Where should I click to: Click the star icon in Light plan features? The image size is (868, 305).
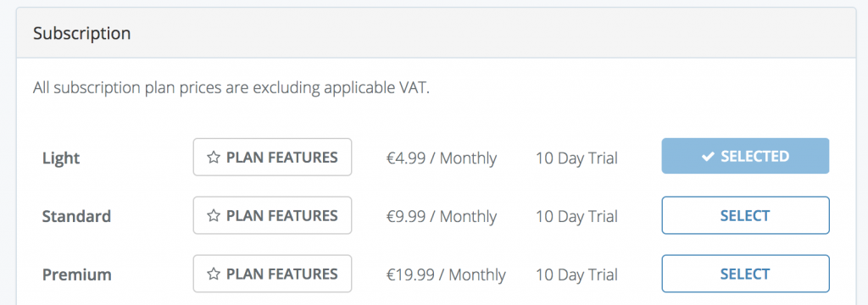tap(214, 158)
